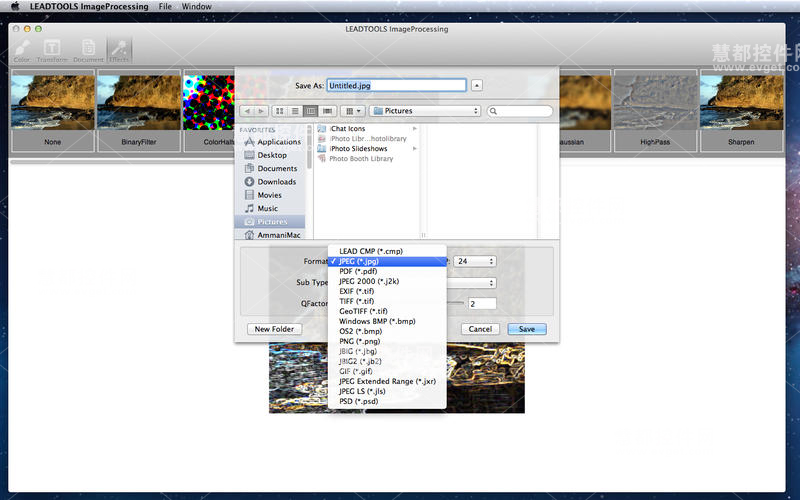Choose JPEG LS (*.jls) format

click(387, 391)
